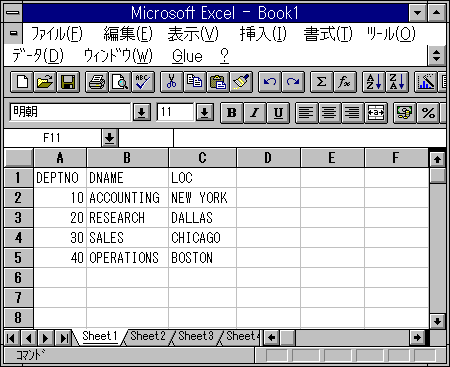Viewport: 450px width, 367px height.
Task: Go to previous sheet tab button
Action: 29,338
